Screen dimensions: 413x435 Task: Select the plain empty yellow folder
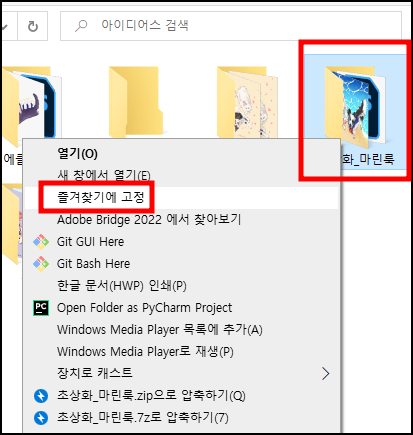[136, 102]
